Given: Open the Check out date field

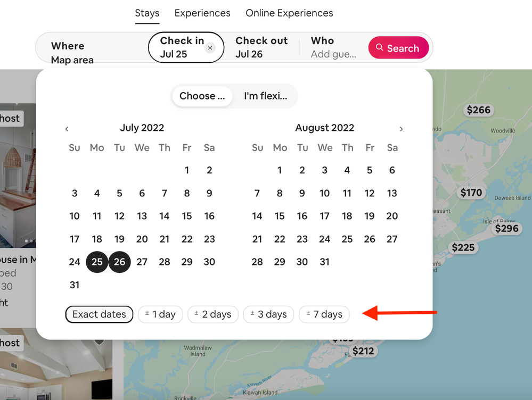Looking at the screenshot, I should tap(261, 47).
